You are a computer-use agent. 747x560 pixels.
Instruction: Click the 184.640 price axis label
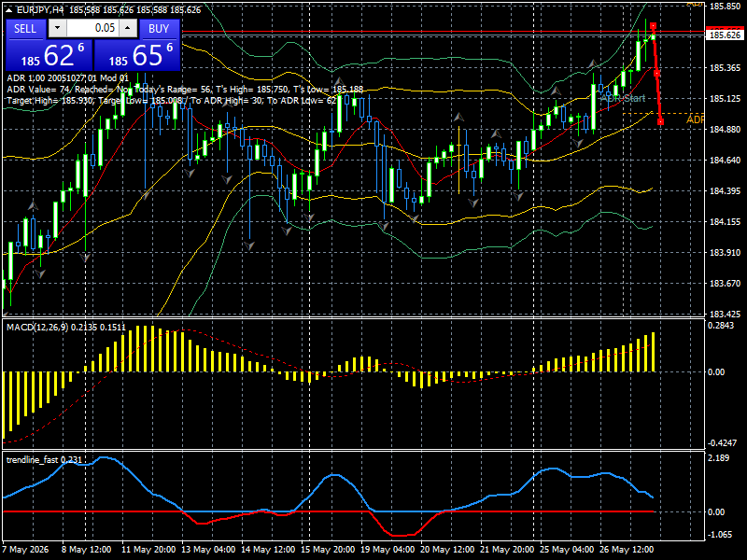tap(726, 160)
